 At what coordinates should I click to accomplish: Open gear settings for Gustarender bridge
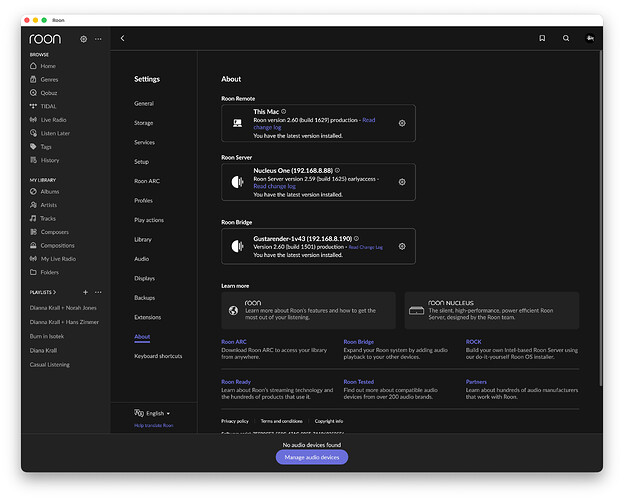click(x=402, y=246)
